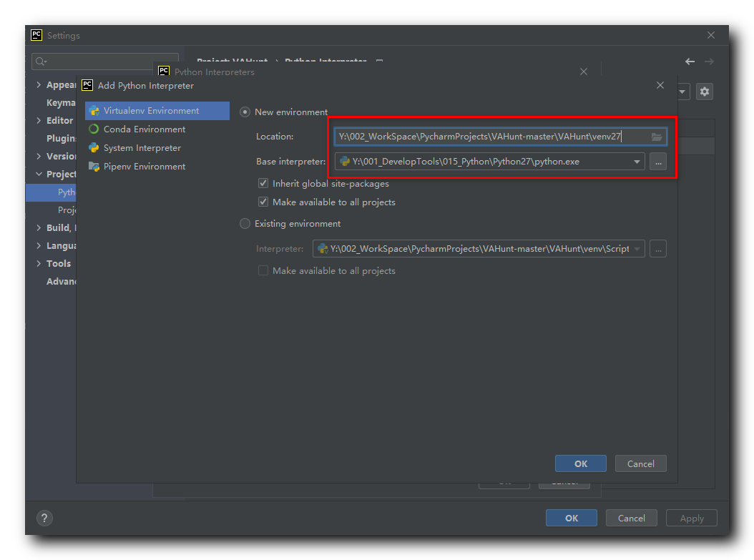Viewport: 754px width, 560px height.
Task: Choose Pipenv Environment option
Action: [x=145, y=167]
